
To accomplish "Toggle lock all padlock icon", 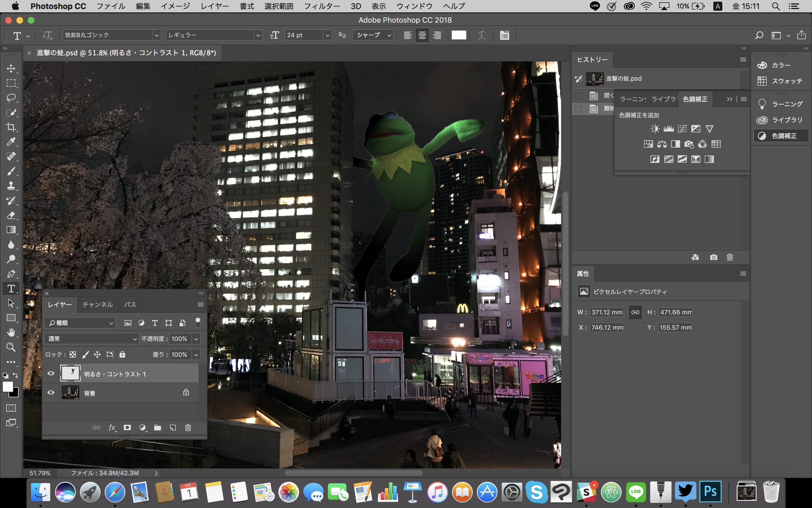I will pos(122,354).
